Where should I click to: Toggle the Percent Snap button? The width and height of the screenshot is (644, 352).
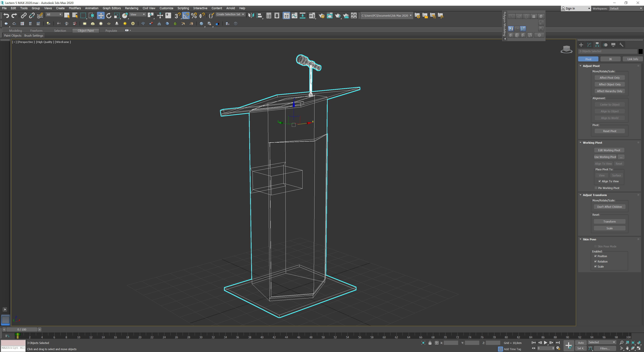click(x=194, y=15)
